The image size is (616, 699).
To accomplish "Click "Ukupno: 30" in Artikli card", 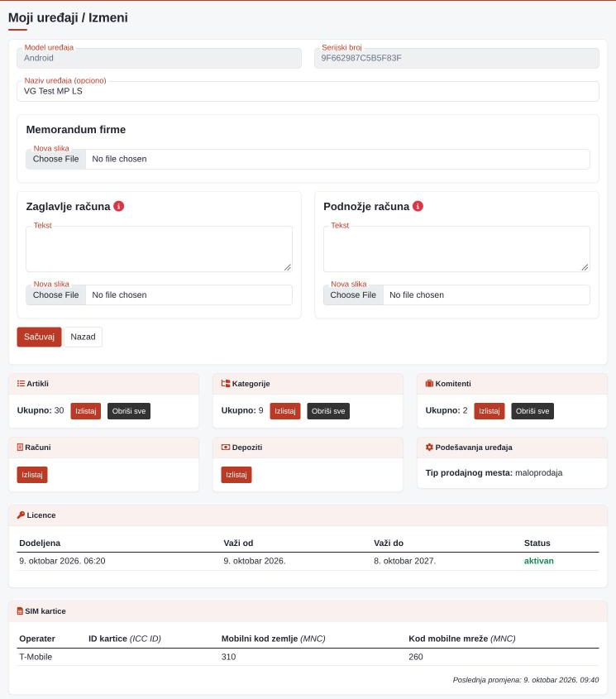I will [x=41, y=410].
